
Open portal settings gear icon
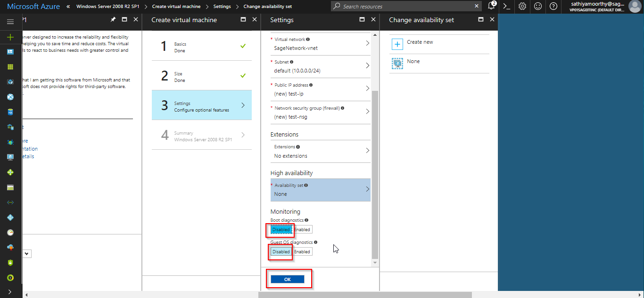522,6
